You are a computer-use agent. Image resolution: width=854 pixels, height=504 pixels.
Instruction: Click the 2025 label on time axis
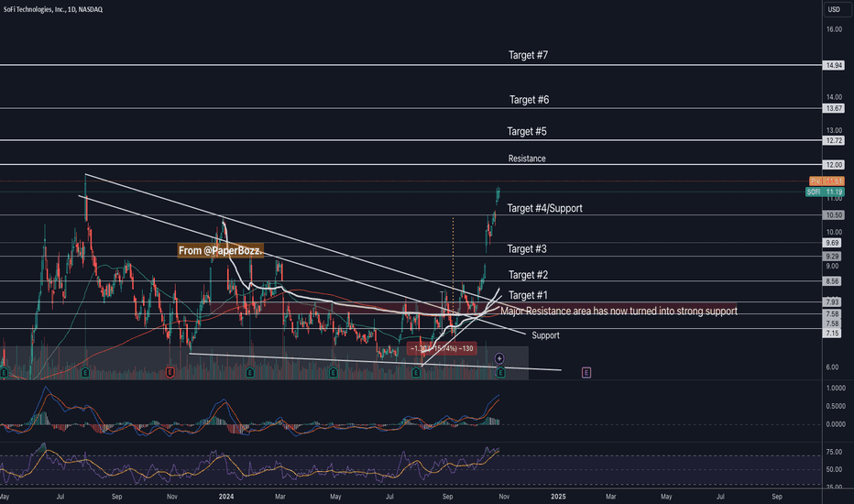pyautogui.click(x=558, y=497)
